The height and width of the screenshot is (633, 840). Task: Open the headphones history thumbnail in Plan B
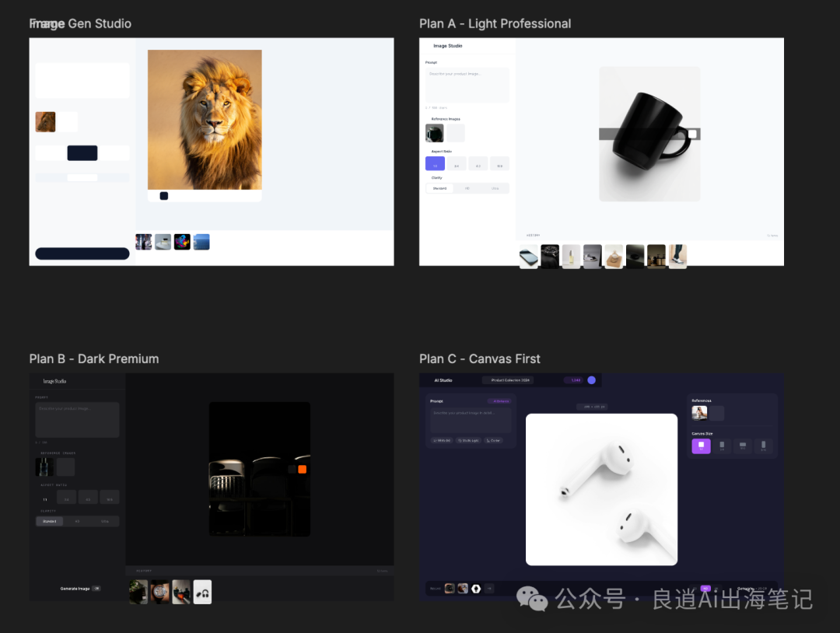pyautogui.click(x=202, y=592)
